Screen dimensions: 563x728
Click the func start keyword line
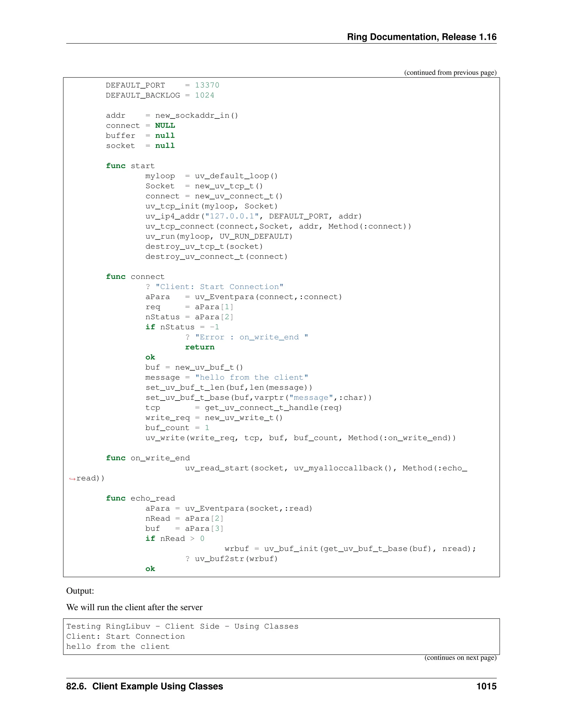[130, 166]
